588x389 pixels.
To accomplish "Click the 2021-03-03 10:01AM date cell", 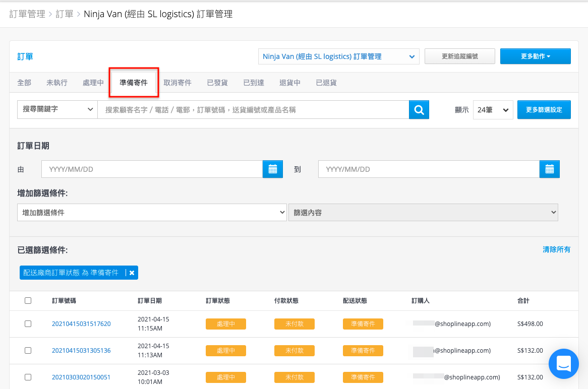I will coord(153,377).
